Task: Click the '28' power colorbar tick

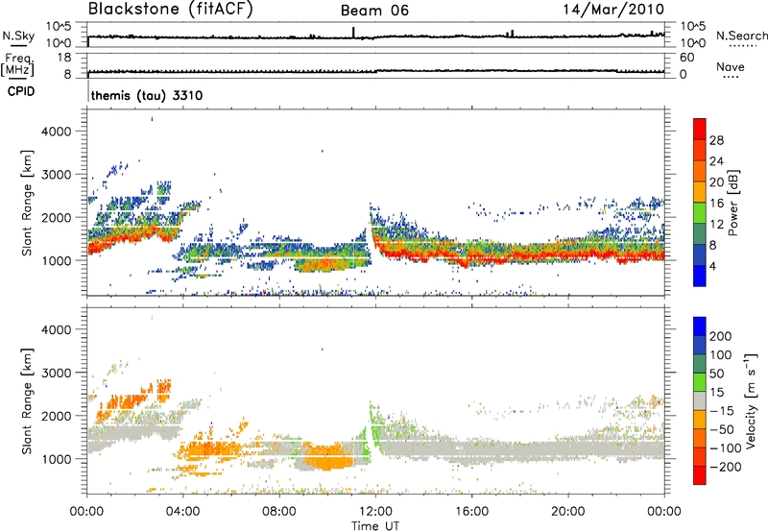Action: pyautogui.click(x=716, y=140)
